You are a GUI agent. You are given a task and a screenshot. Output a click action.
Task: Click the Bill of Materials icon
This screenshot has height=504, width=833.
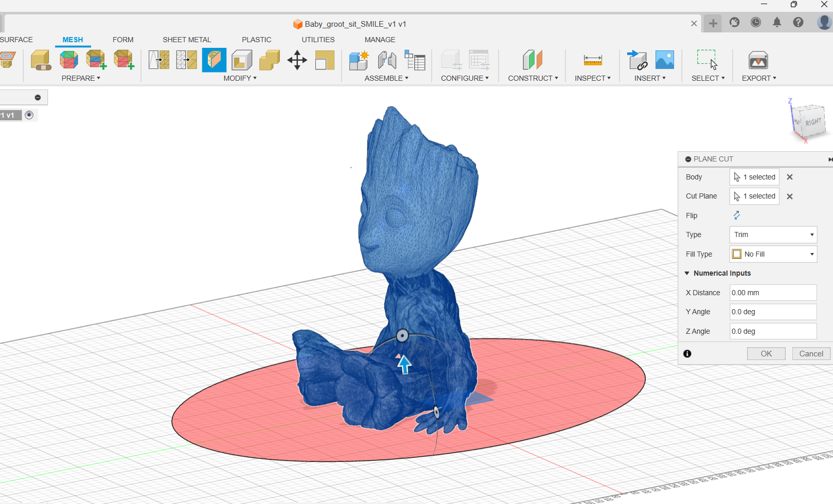[415, 60]
